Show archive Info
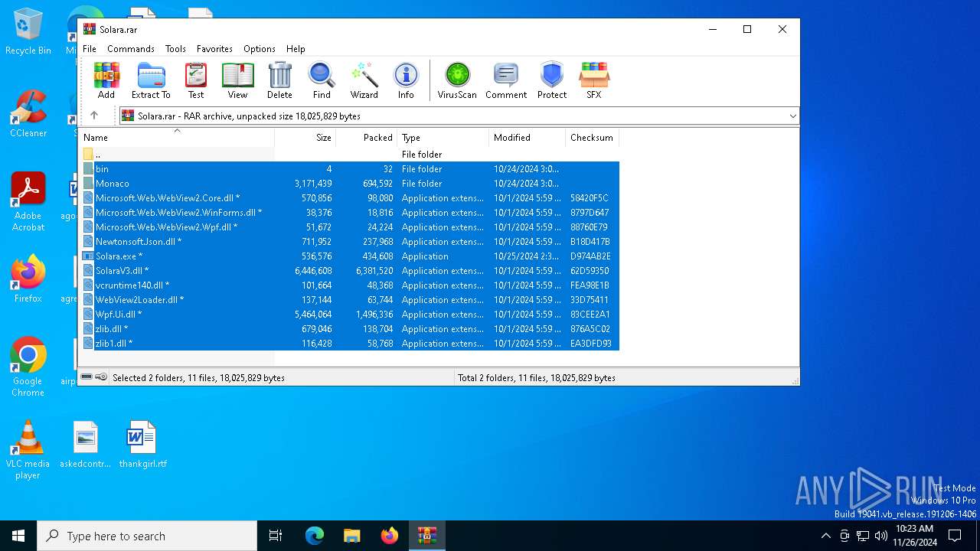 (x=406, y=80)
